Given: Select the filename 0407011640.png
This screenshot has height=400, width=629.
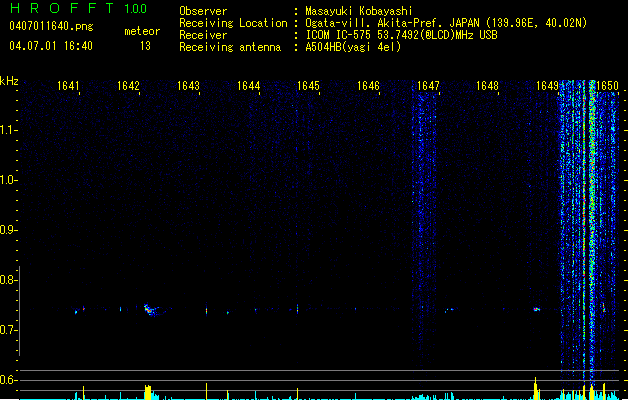Looking at the screenshot, I should click(x=51, y=26).
